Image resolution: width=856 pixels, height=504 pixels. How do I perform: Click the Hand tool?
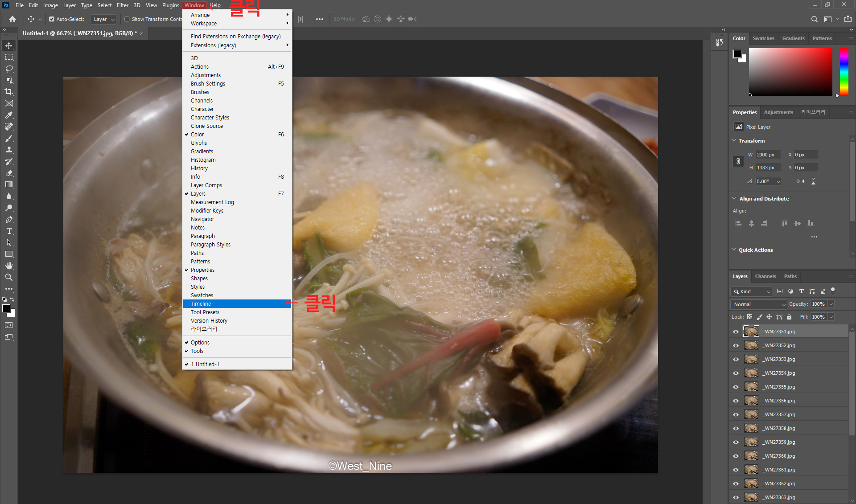[9, 266]
